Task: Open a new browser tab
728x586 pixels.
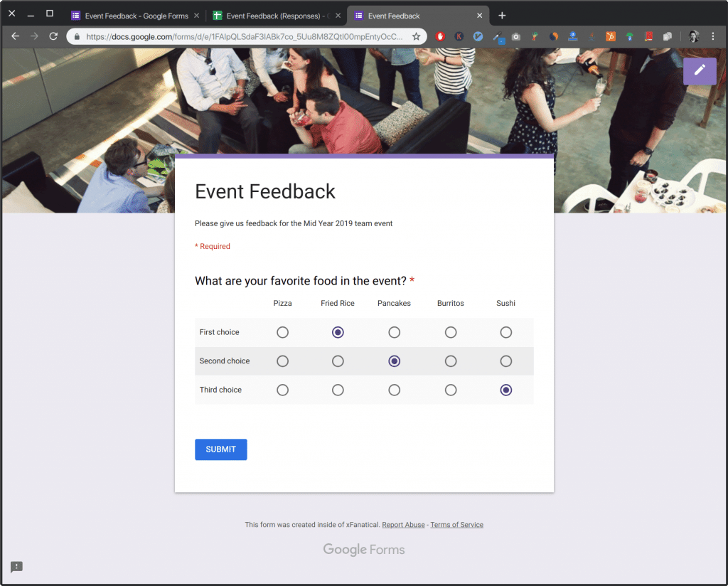Action: pos(502,14)
